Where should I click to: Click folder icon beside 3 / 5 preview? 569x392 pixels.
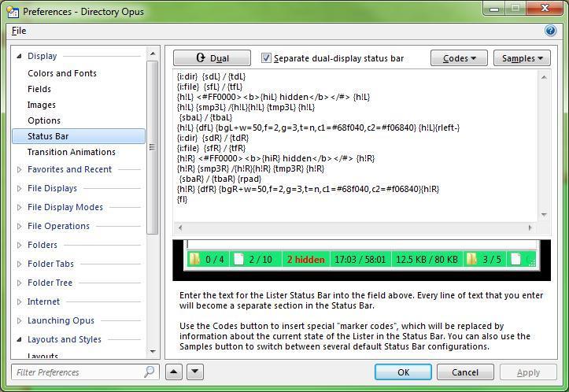[x=471, y=259]
